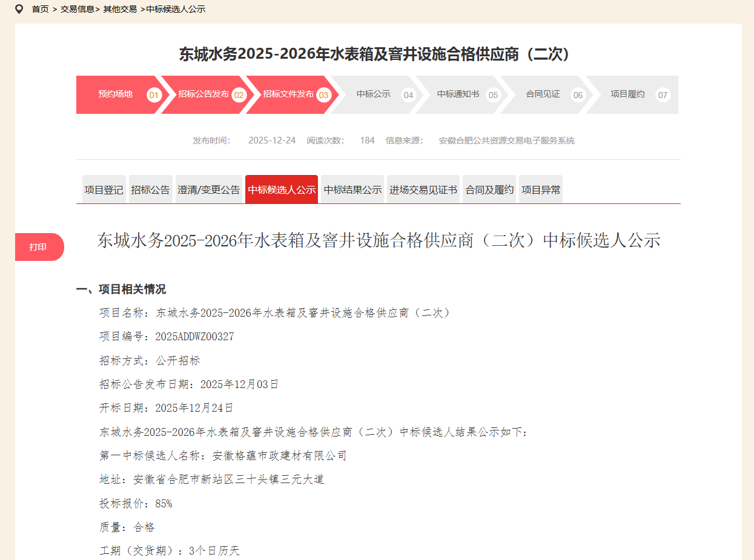The height and width of the screenshot is (560, 754).
Task: Go to 首页 in the breadcrumb
Action: click(40, 9)
